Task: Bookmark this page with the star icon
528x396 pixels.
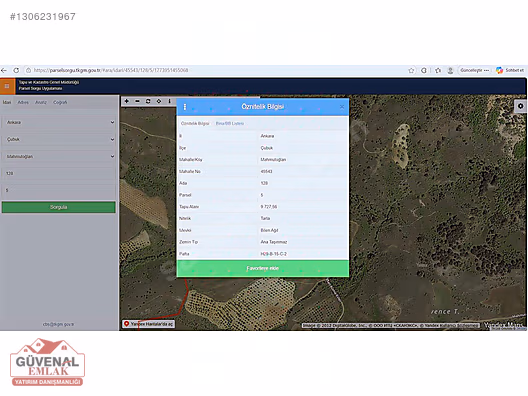Action: 411,70
